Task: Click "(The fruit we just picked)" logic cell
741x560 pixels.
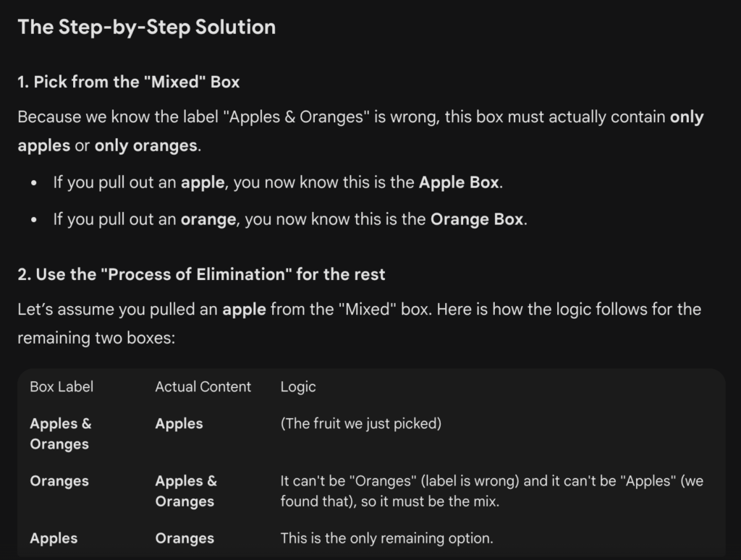Action: coord(360,424)
